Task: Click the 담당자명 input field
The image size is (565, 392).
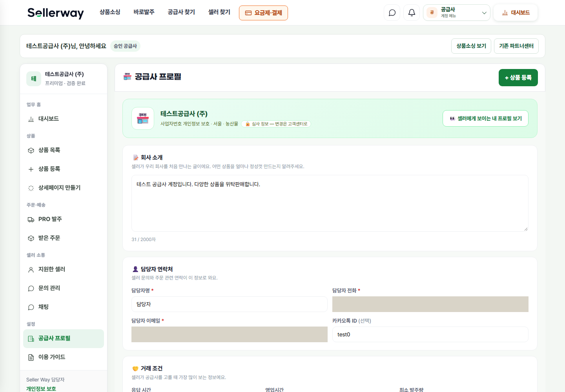Action: pos(230,304)
